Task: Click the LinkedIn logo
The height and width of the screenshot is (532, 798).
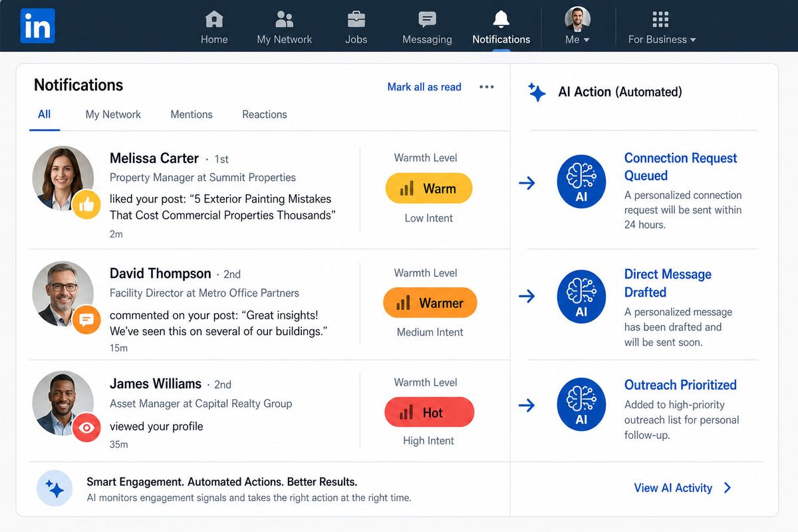Action: click(x=37, y=26)
